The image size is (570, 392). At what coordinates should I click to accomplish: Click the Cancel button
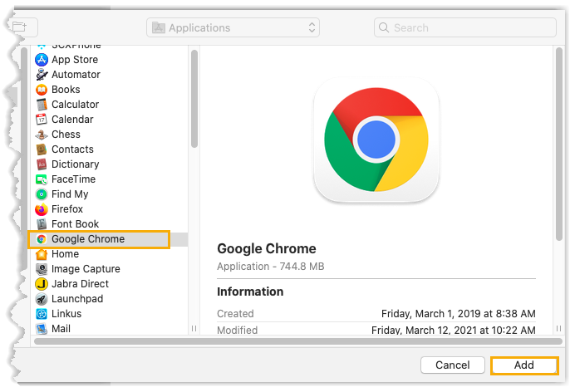(453, 365)
